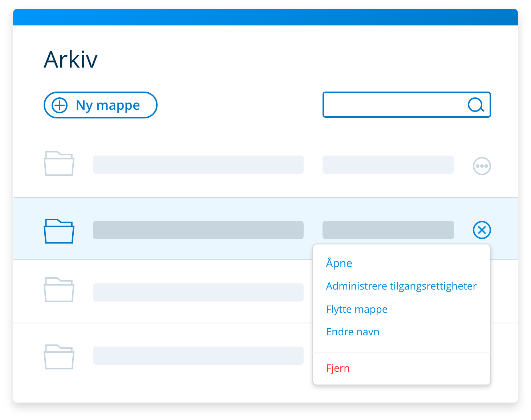Click the third row's folder name placeholder

coord(198,292)
